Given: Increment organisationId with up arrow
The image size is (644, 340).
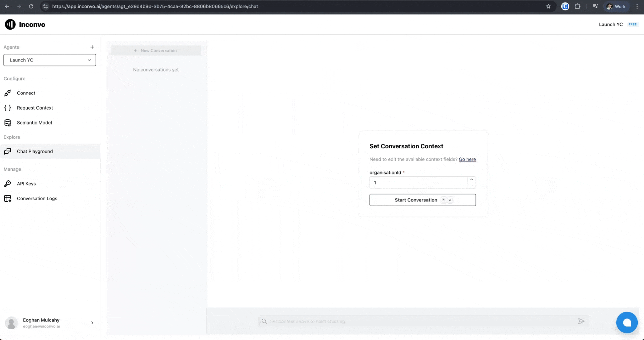Looking at the screenshot, I should coord(472,179).
